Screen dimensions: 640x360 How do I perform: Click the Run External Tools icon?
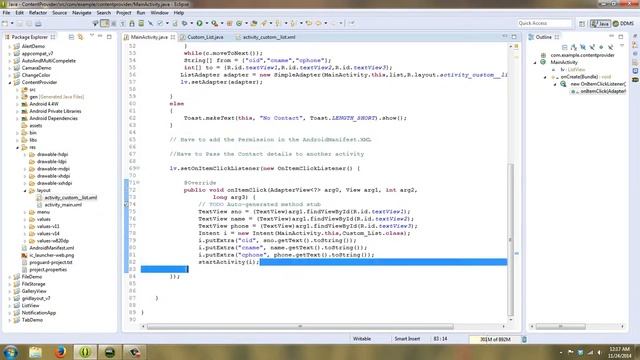pos(214,23)
